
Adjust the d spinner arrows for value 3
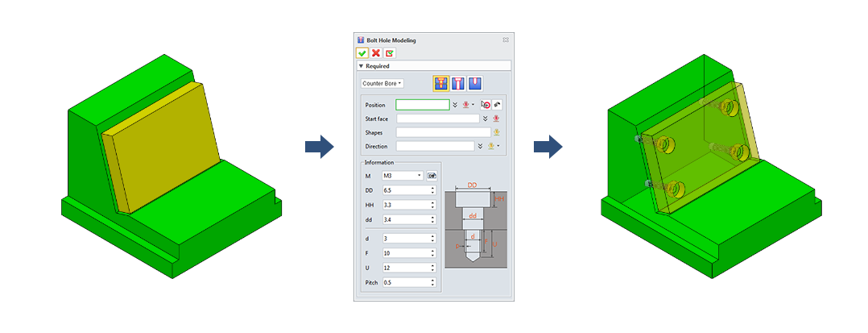tap(433, 238)
